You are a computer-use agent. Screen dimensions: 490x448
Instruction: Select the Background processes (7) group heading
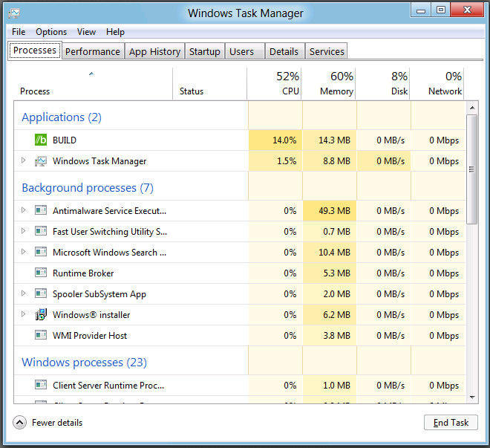(88, 188)
